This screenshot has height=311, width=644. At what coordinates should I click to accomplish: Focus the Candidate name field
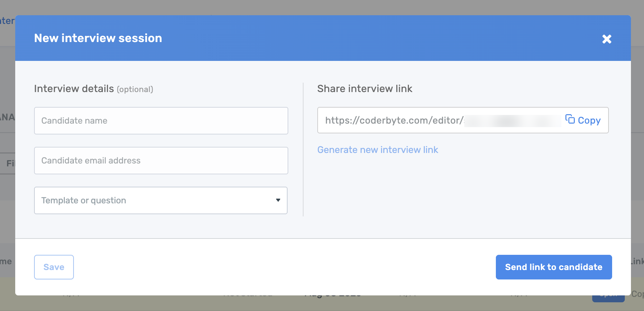click(x=161, y=121)
